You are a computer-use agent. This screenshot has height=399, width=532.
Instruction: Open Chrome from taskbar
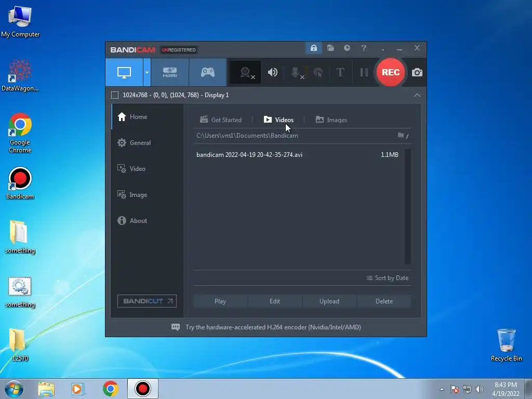110,389
